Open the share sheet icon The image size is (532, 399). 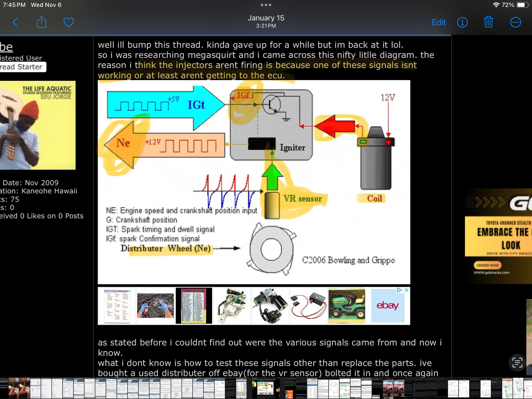tap(41, 22)
